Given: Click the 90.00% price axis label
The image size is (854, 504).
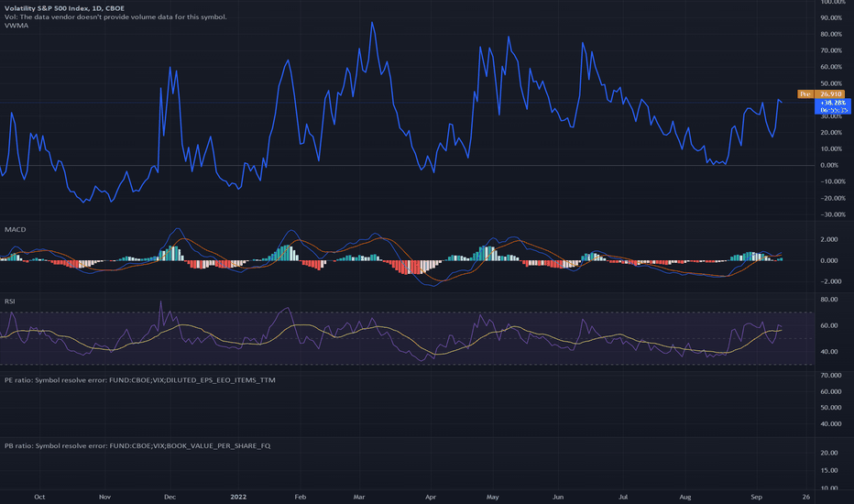Looking at the screenshot, I should [x=831, y=18].
